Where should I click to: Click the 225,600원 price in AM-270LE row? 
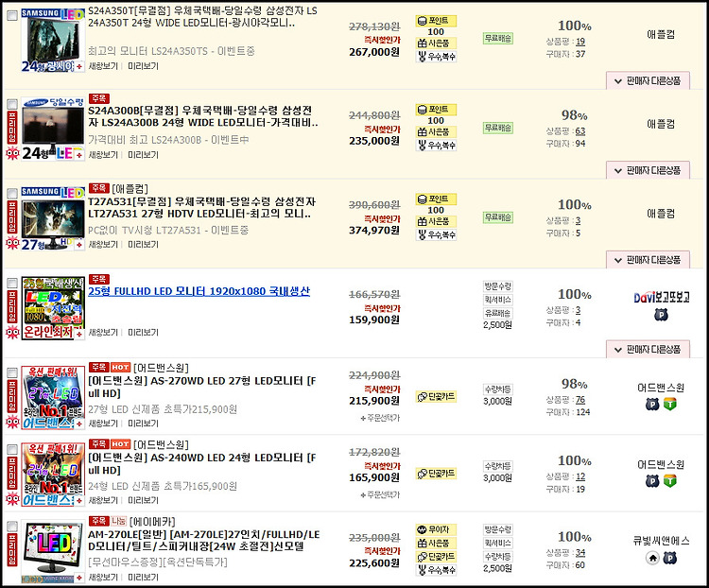(374, 563)
